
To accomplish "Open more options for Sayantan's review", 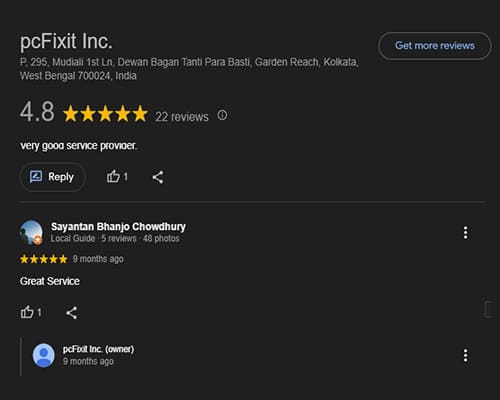I will click(x=465, y=233).
